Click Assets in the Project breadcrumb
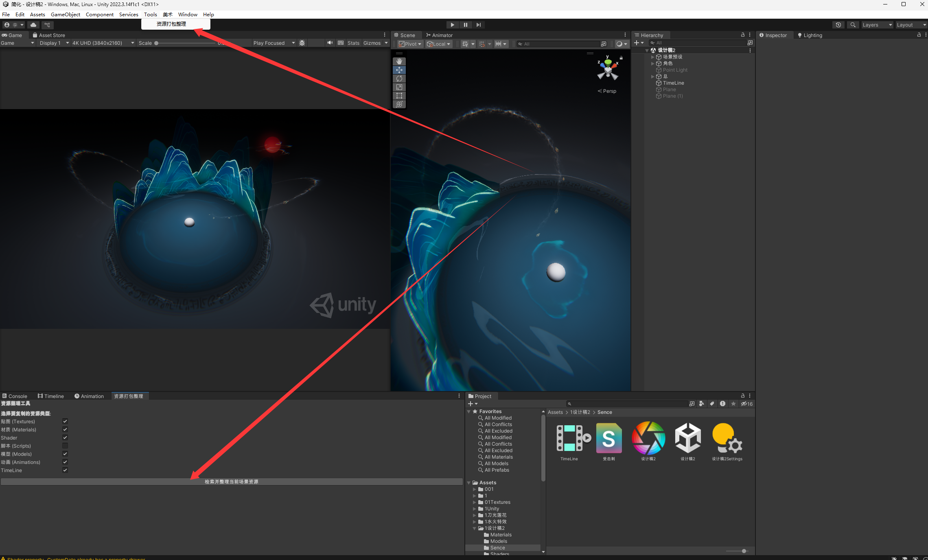 coord(555,412)
